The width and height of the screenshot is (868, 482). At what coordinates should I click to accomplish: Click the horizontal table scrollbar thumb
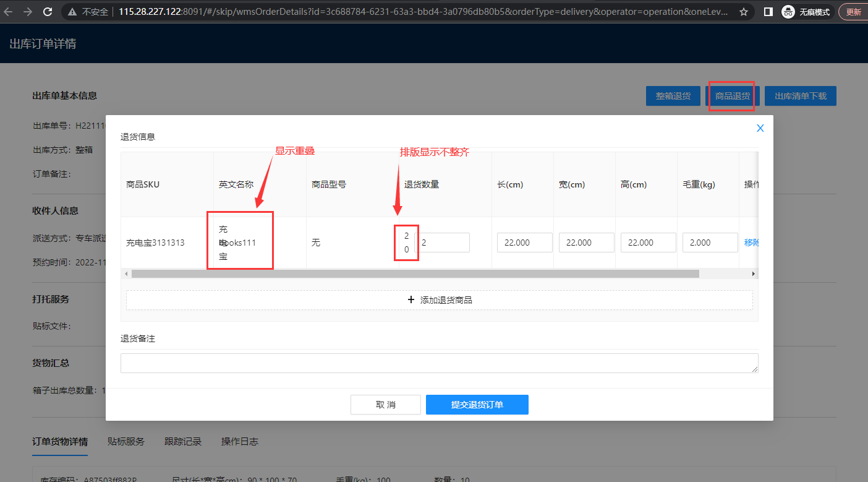click(414, 273)
